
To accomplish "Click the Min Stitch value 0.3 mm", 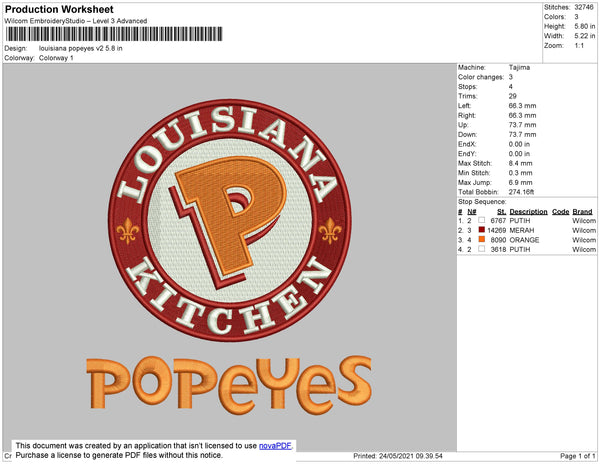I will pos(520,173).
